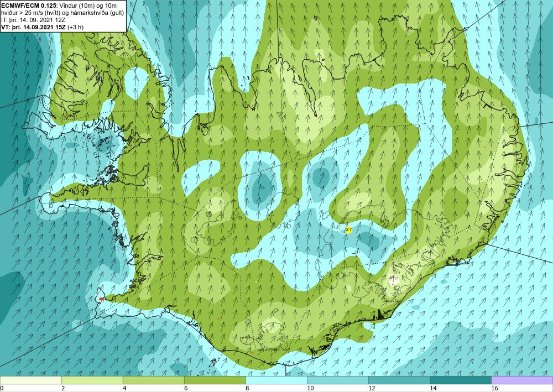Click the scale label '0'
Viewport: 553px width, 392px height.
pos(2,388)
